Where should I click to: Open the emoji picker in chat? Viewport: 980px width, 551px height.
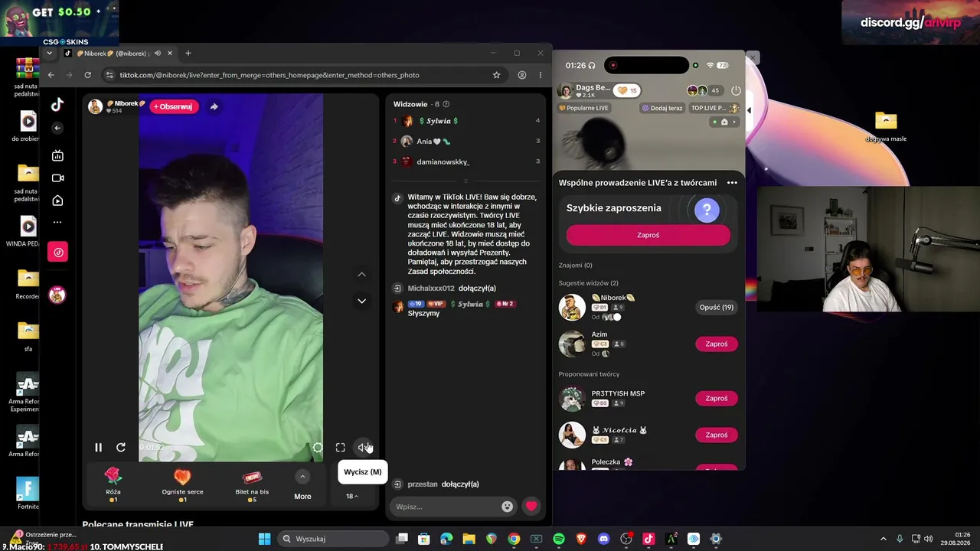click(507, 507)
